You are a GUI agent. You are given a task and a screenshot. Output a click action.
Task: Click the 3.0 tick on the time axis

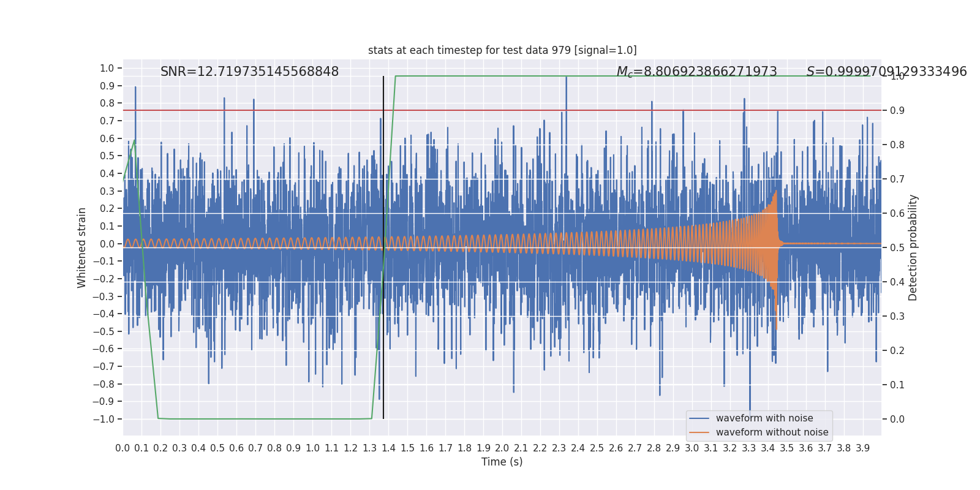click(692, 448)
